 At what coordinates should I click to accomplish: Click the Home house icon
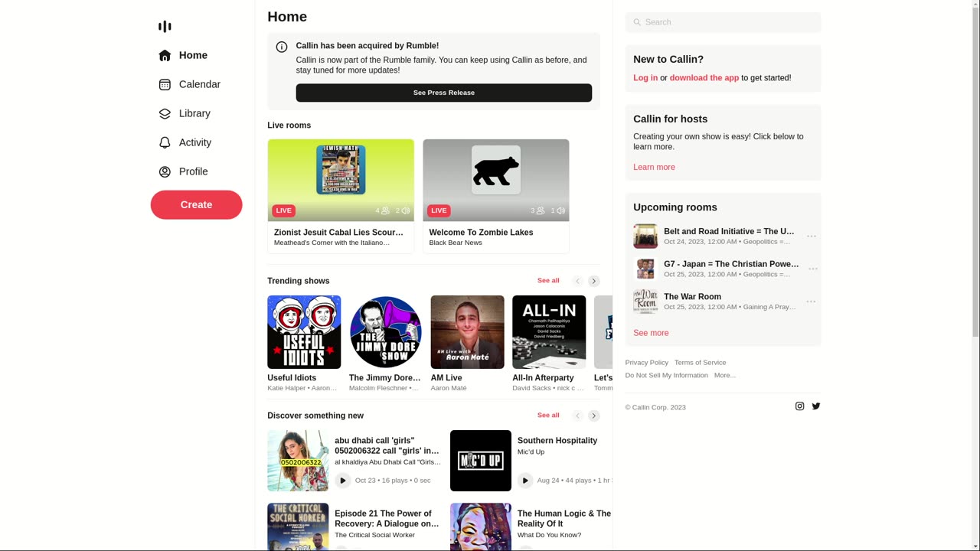click(x=165, y=55)
